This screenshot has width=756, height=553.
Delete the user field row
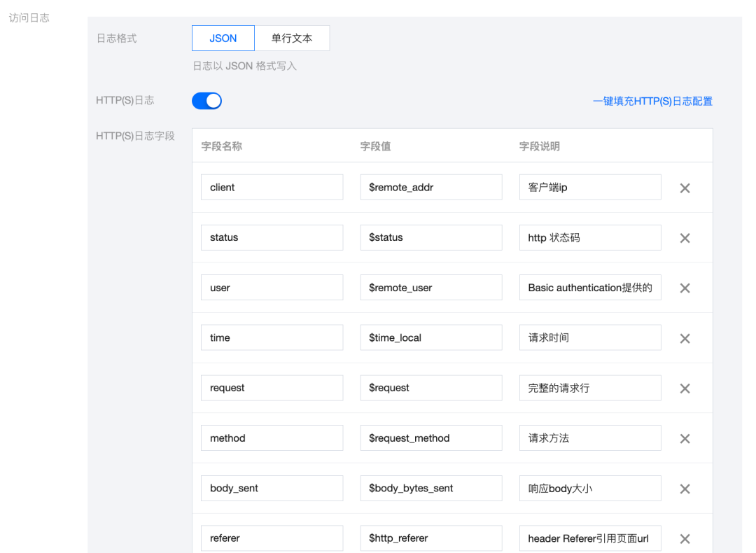tap(685, 288)
